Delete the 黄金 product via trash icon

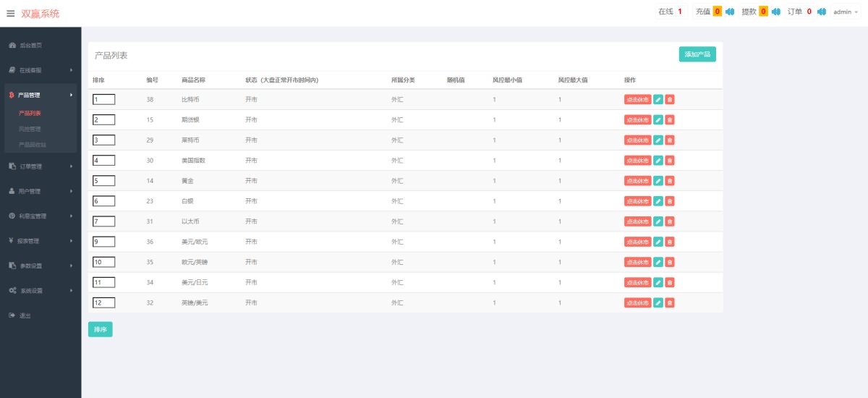(670, 181)
